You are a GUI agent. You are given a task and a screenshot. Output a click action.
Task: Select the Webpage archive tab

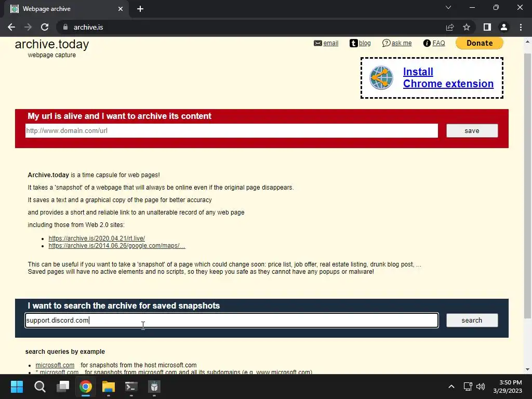(x=66, y=9)
